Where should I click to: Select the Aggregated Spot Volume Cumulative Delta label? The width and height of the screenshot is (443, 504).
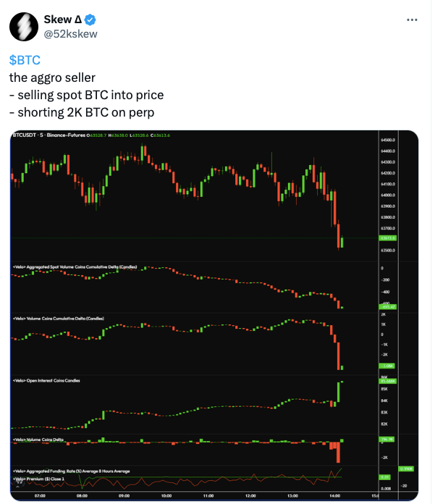click(75, 266)
